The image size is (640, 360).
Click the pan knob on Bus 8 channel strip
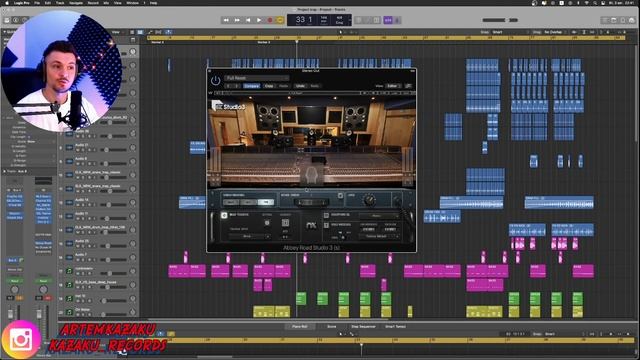(14, 289)
